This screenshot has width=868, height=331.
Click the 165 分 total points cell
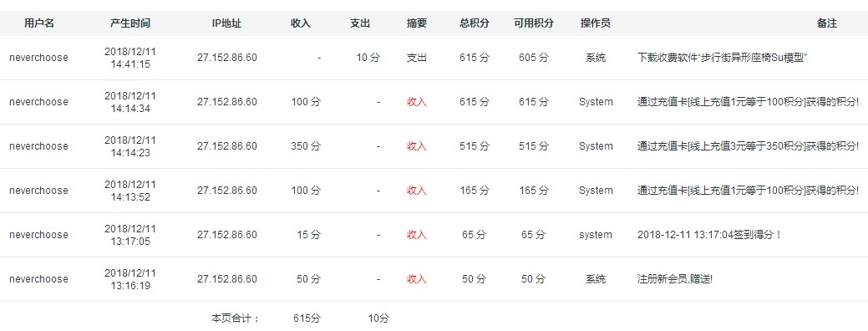(475, 191)
